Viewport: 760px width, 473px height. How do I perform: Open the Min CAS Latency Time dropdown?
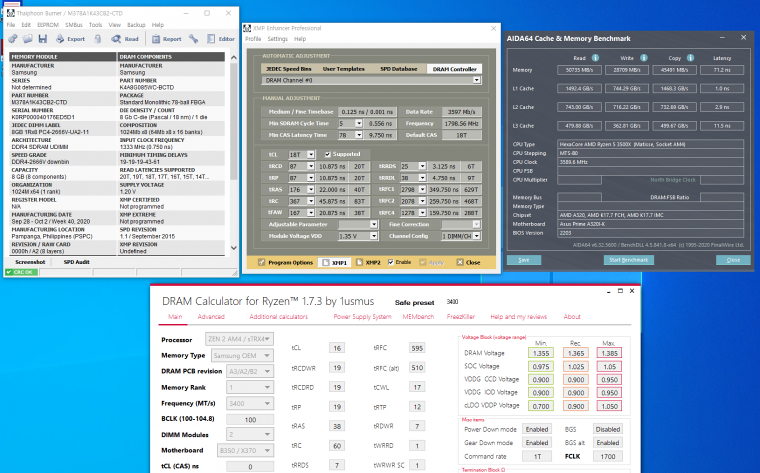[359, 135]
